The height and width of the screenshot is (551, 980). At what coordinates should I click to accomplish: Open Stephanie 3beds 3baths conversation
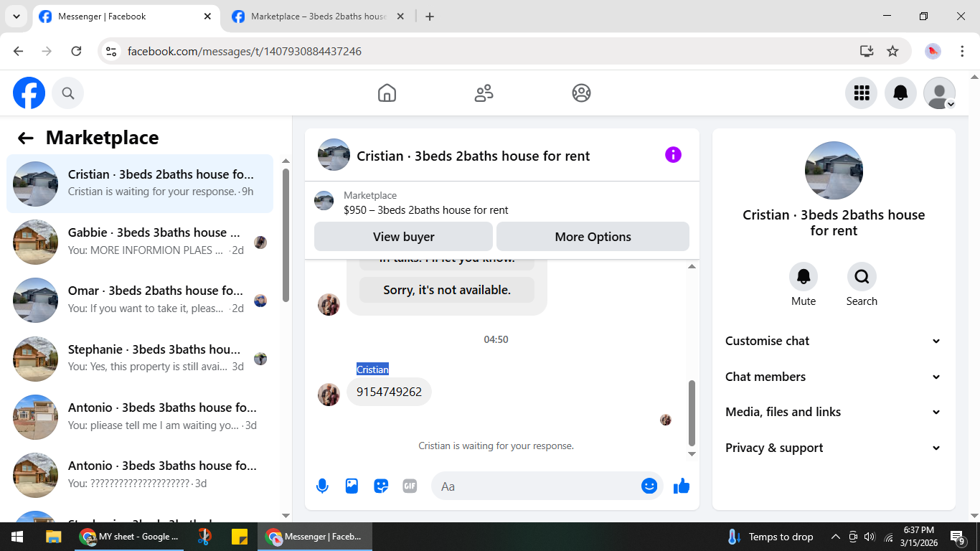pos(140,359)
